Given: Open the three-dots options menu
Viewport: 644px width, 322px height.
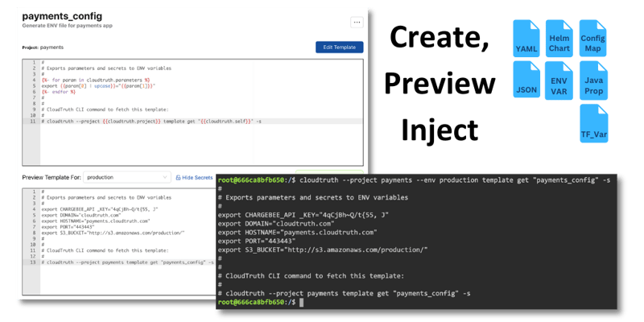Looking at the screenshot, I should coord(357,23).
